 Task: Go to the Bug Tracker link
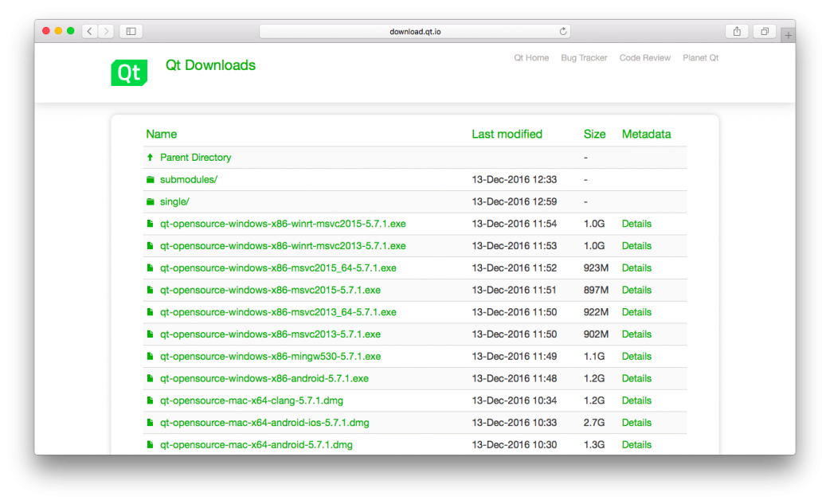pyautogui.click(x=584, y=58)
